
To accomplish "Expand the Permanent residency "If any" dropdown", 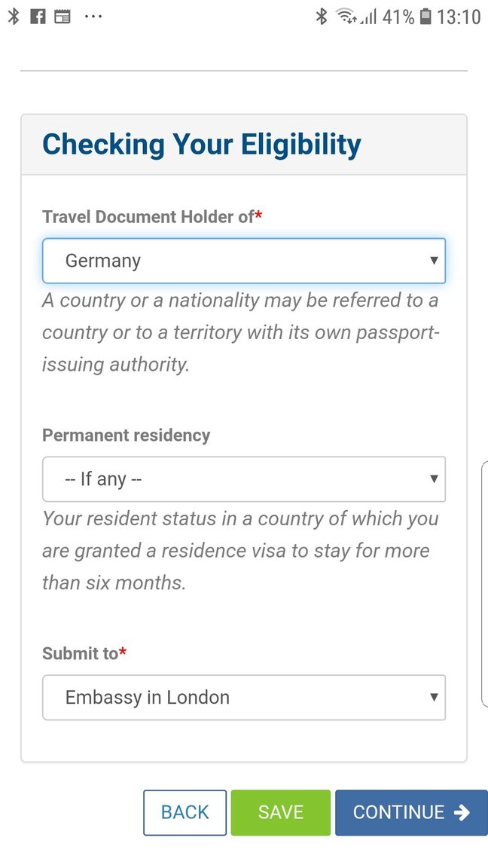I will click(x=243, y=479).
